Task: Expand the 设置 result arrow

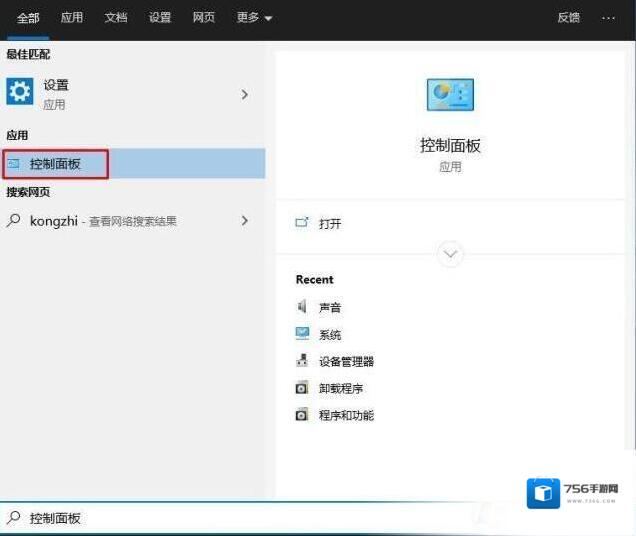Action: (x=244, y=94)
